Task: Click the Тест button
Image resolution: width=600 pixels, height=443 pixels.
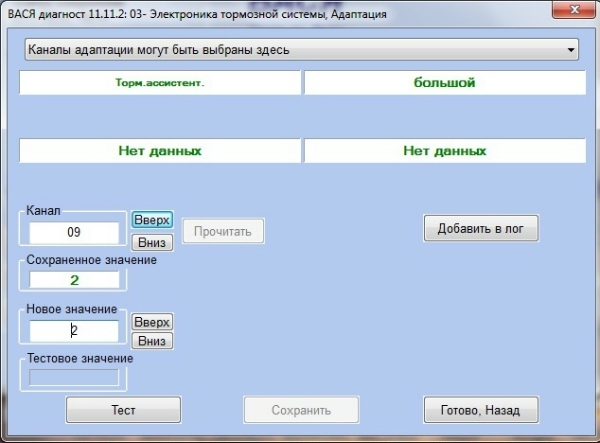Action: point(123,410)
